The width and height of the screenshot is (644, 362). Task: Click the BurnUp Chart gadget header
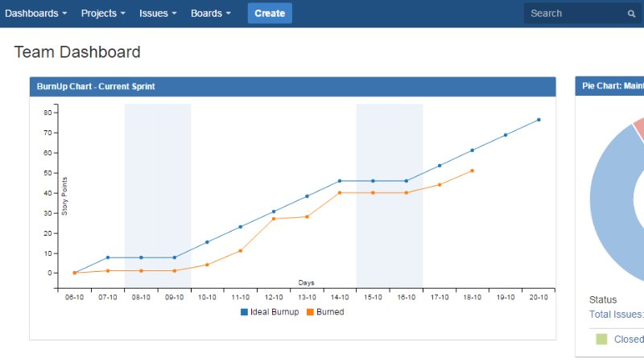[292, 87]
